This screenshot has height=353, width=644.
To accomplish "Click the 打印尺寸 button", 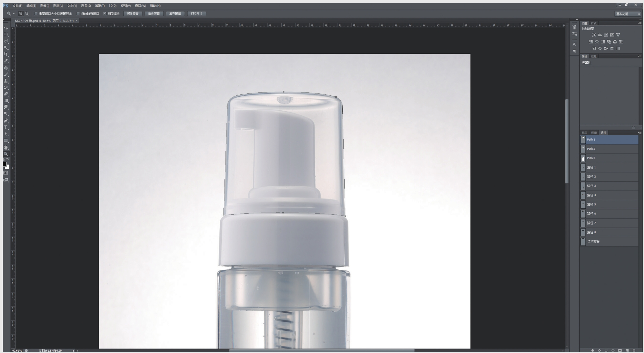I will (x=196, y=14).
